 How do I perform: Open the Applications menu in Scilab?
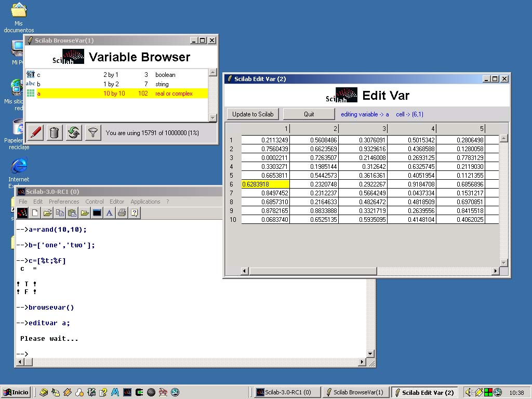point(145,202)
